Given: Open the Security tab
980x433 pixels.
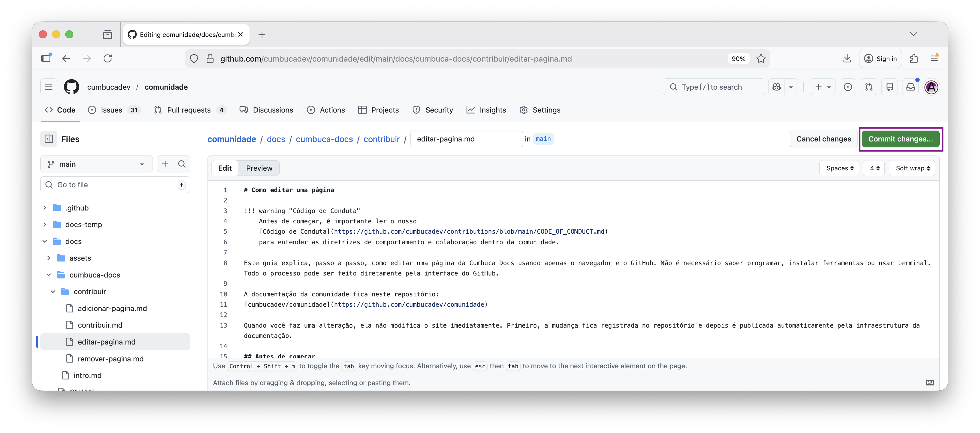Looking at the screenshot, I should 432,110.
